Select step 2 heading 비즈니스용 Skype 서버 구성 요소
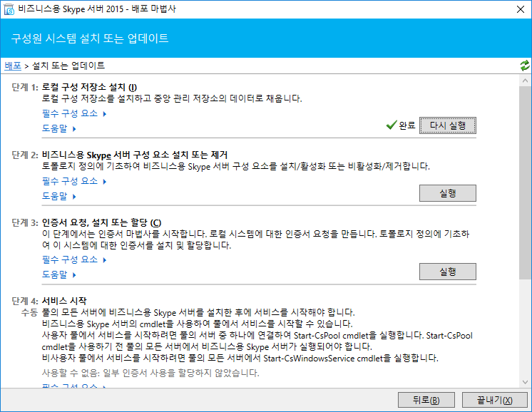Viewport: 532px width, 412px height. pos(135,155)
